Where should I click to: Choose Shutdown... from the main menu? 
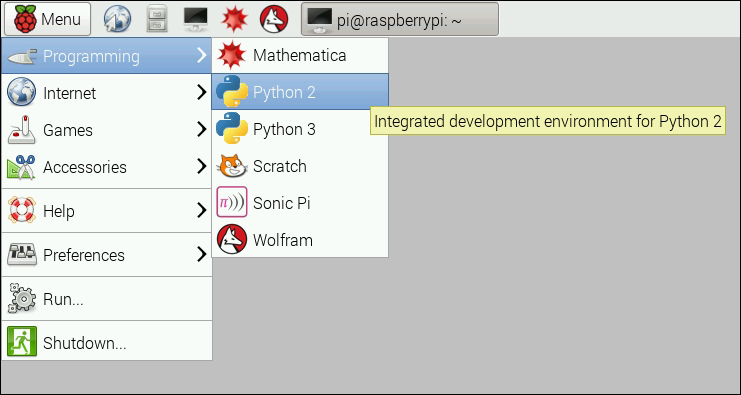107,343
